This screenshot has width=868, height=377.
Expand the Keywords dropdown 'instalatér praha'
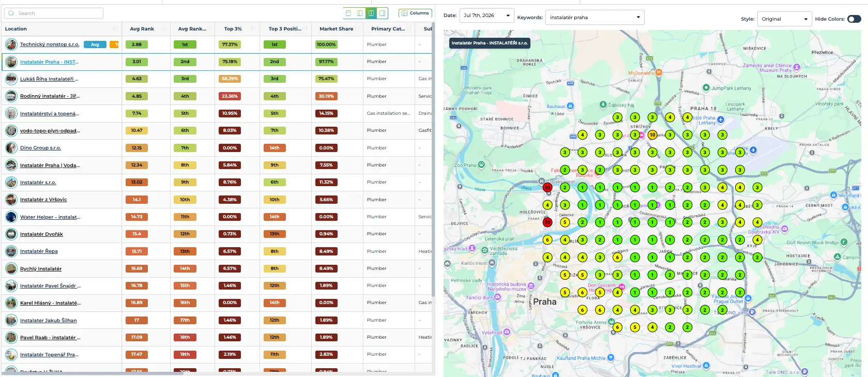click(595, 17)
